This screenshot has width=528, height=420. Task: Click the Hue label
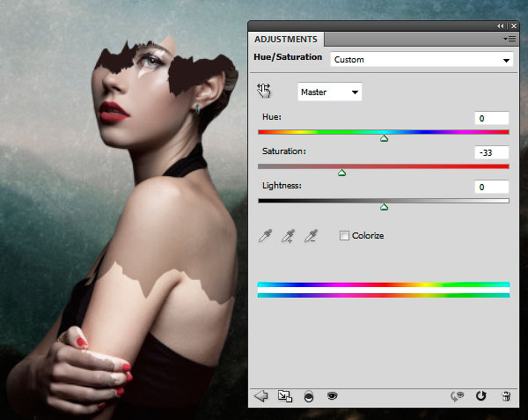pyautogui.click(x=271, y=117)
